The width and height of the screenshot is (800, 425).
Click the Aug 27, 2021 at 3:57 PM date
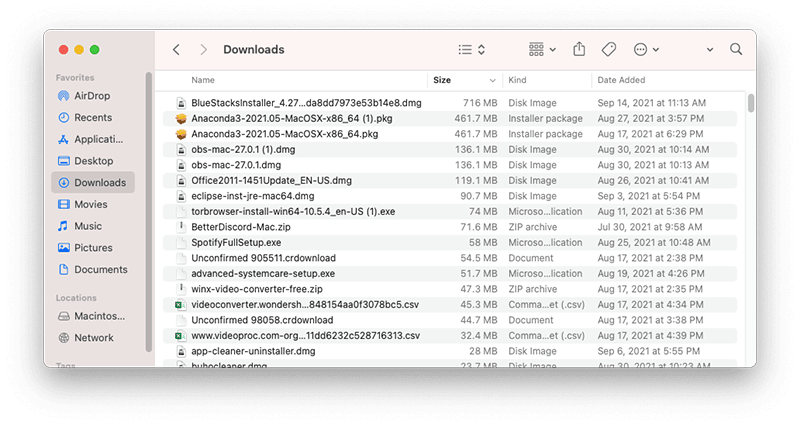[x=651, y=118]
